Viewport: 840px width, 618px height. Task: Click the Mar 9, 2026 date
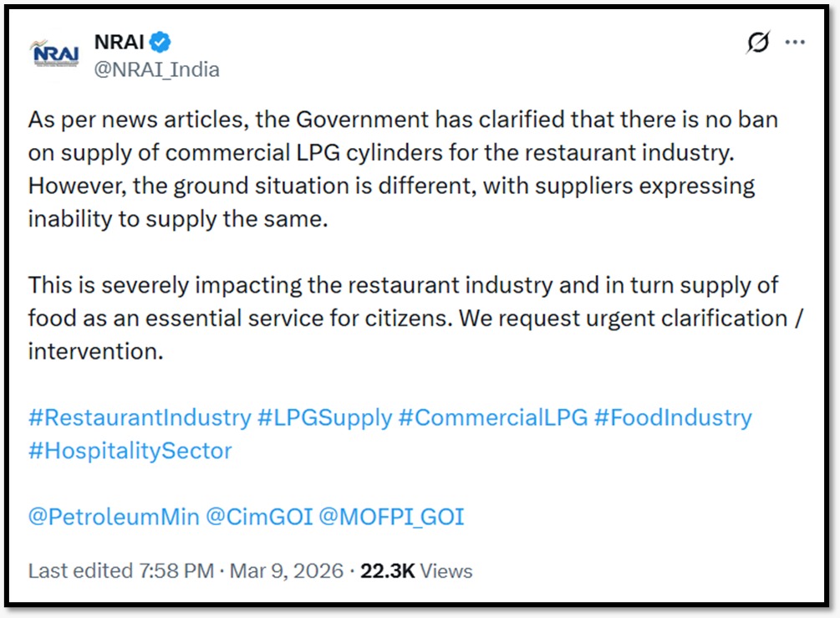click(x=286, y=571)
